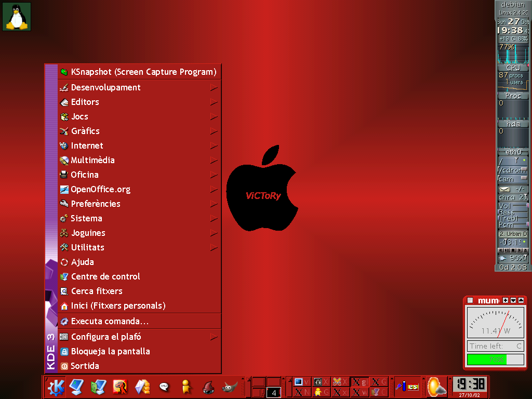Expand the Editors submenu arrow
This screenshot has height=399, width=532.
[214, 102]
